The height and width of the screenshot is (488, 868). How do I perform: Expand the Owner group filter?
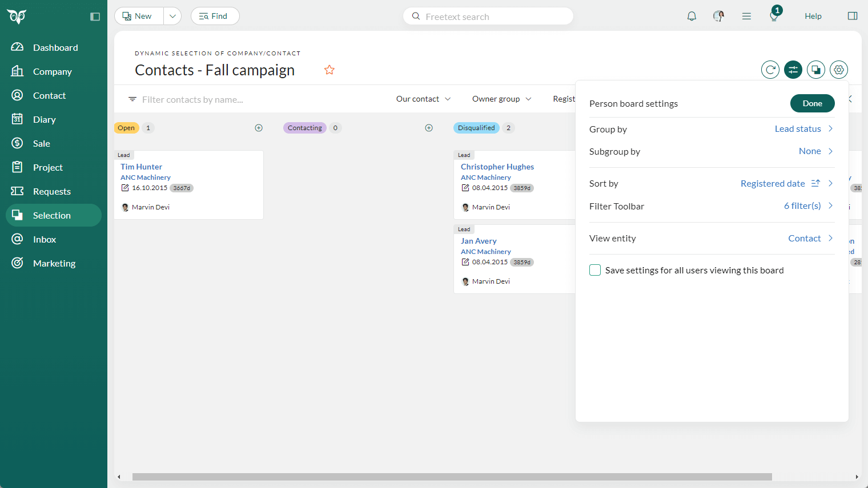[501, 99]
